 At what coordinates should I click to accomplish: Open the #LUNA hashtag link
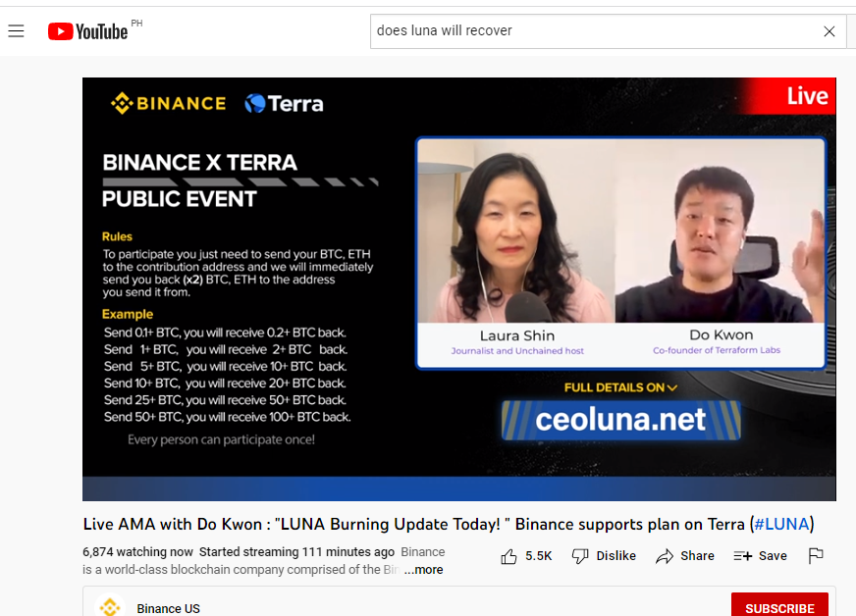(781, 525)
